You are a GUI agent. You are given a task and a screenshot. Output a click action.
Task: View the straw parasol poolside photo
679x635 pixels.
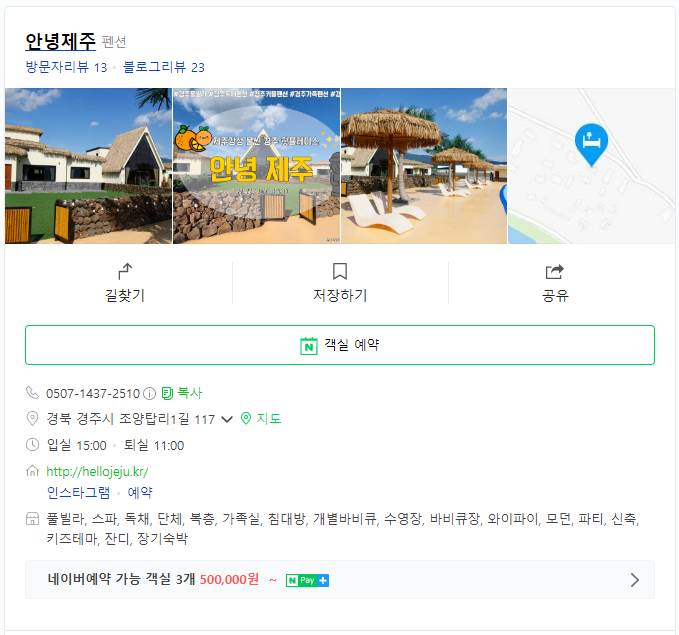tap(424, 166)
